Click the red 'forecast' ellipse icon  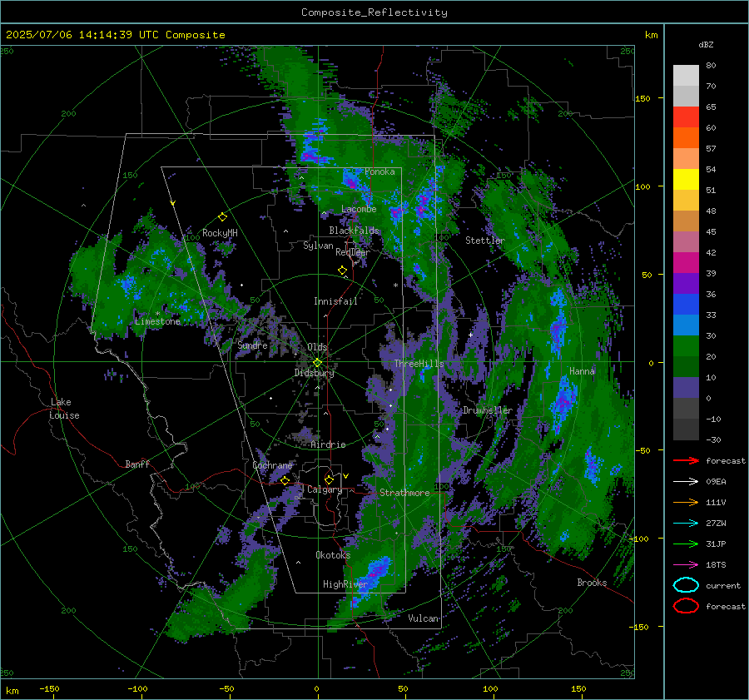click(686, 606)
